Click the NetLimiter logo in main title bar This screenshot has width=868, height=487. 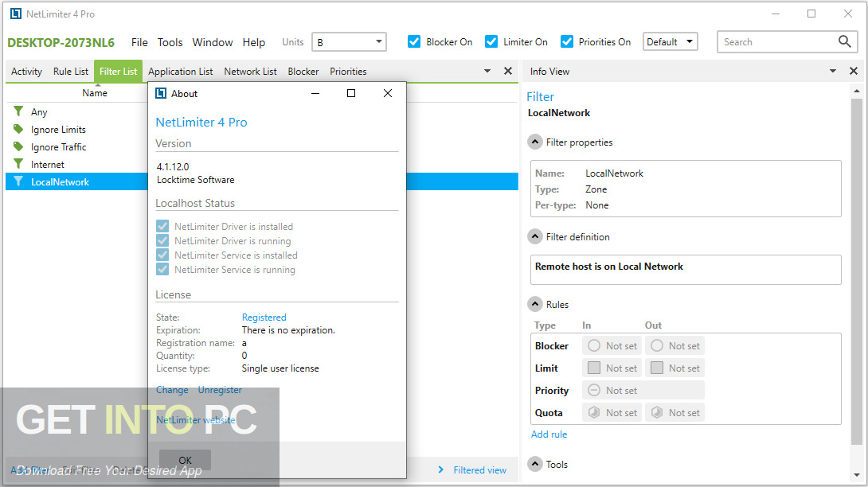tap(15, 14)
